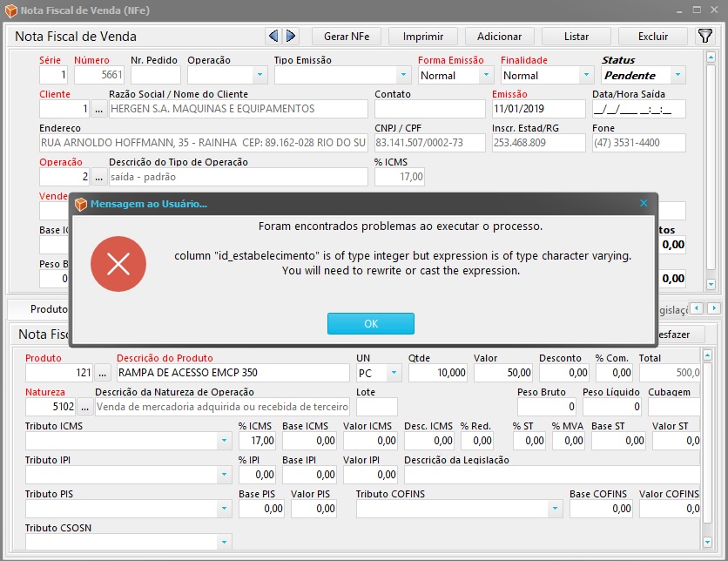This screenshot has width=728, height=561.
Task: Click the Descrição do Produto field
Action: [233, 373]
